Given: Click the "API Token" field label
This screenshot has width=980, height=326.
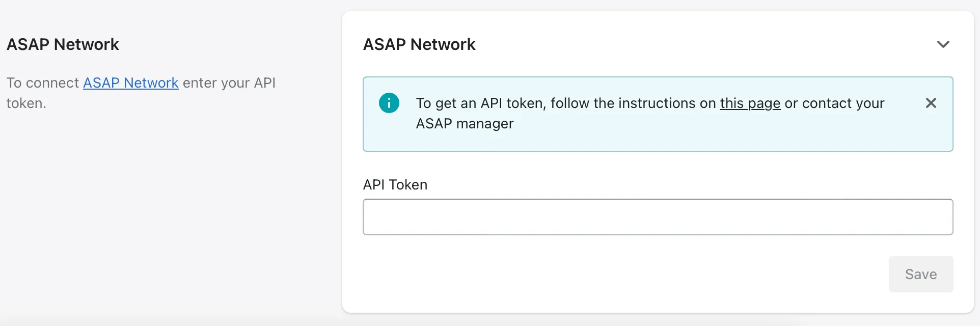Looking at the screenshot, I should pyautogui.click(x=395, y=185).
